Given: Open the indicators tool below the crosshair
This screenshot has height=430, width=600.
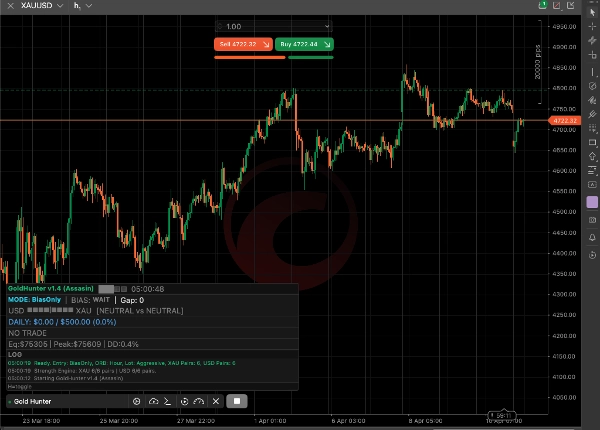Looking at the screenshot, I should pos(593,41).
